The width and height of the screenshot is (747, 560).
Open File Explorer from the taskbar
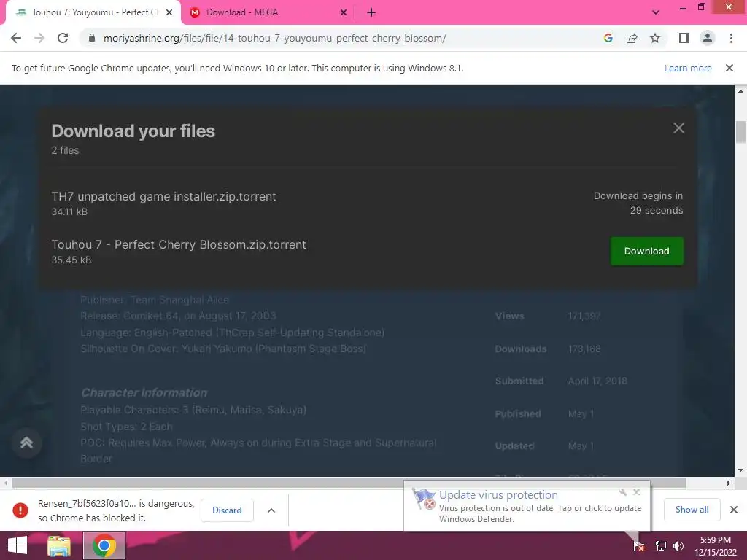coord(59,545)
